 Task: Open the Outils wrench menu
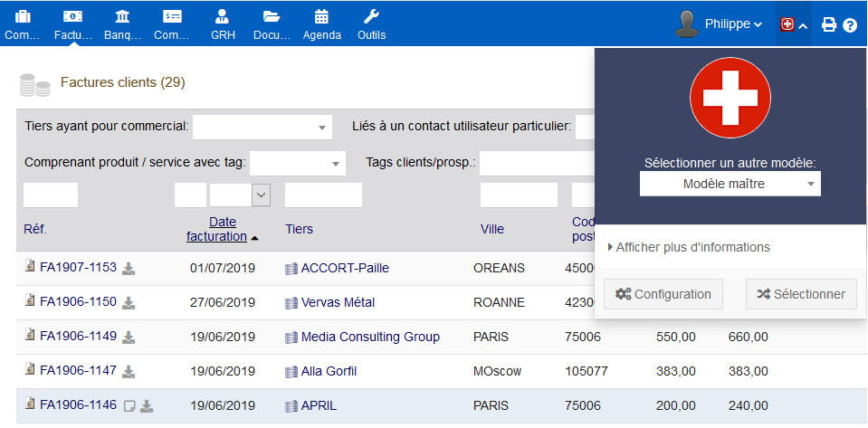coord(371,24)
